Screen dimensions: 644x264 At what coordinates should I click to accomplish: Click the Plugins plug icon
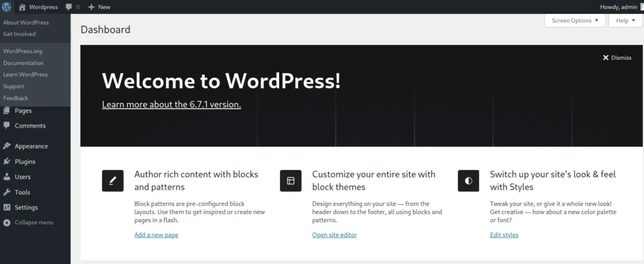[6, 161]
